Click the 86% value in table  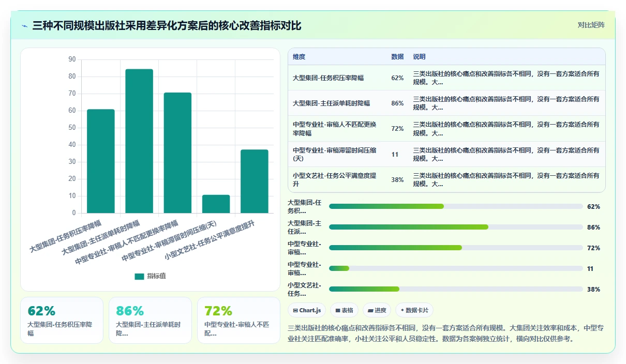[x=397, y=103]
